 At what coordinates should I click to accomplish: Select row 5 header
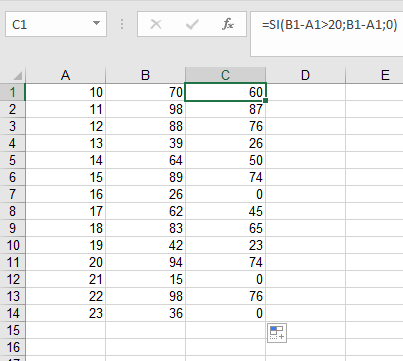[12, 160]
